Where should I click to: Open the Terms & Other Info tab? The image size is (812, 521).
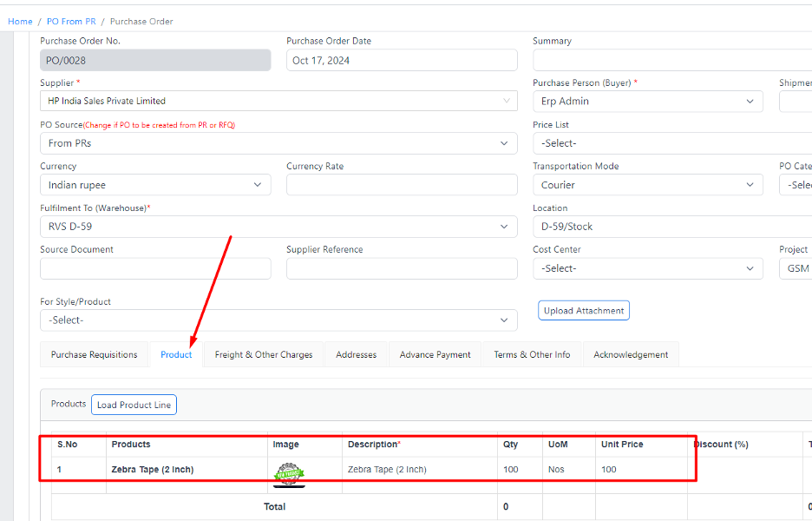[532, 354]
